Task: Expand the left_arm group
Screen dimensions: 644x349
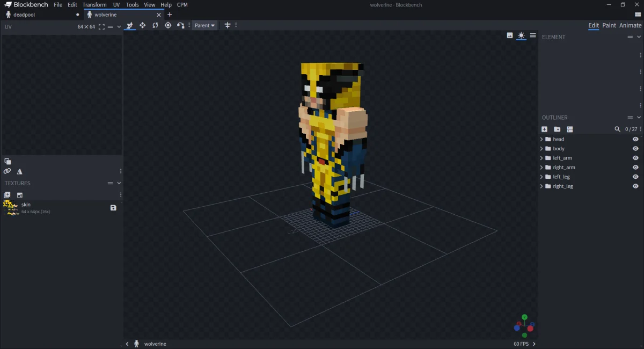Action: pyautogui.click(x=541, y=158)
